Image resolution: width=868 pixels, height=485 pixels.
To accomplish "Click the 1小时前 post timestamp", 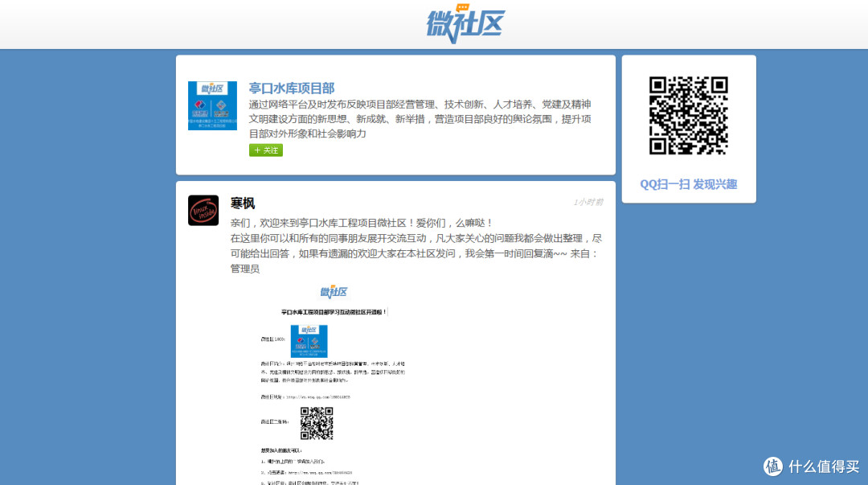I will [588, 203].
